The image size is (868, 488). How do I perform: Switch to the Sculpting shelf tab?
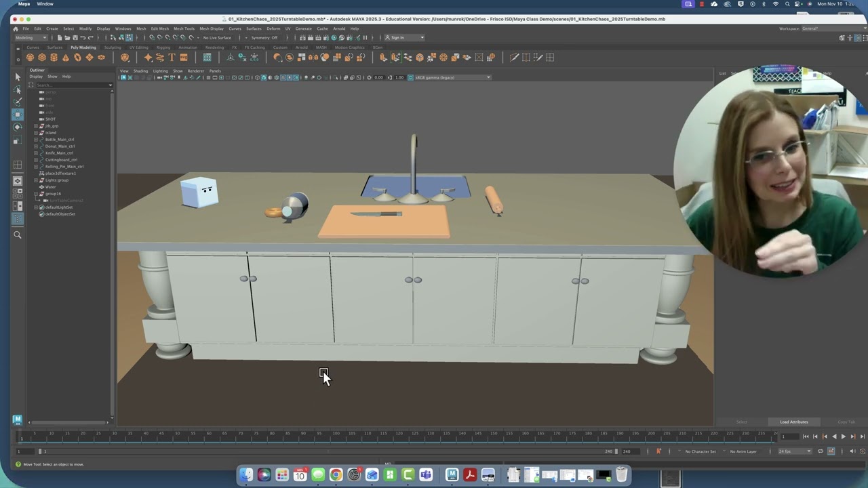pyautogui.click(x=112, y=47)
